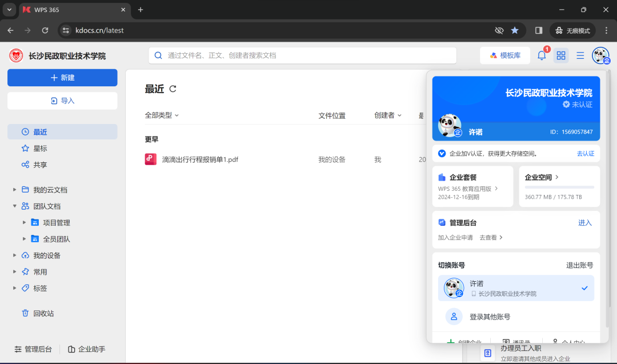Select 最近 in the sidebar
The width and height of the screenshot is (617, 364).
click(62, 132)
